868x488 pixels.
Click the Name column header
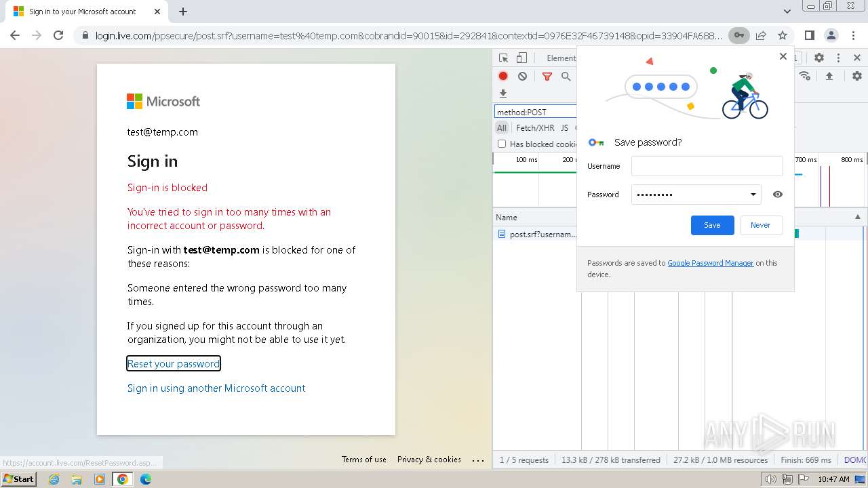click(x=507, y=218)
